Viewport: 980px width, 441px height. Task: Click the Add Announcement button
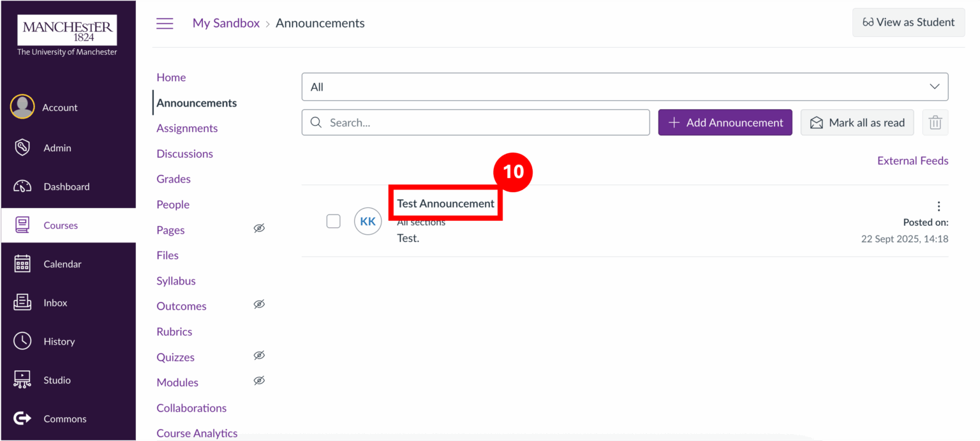click(725, 122)
